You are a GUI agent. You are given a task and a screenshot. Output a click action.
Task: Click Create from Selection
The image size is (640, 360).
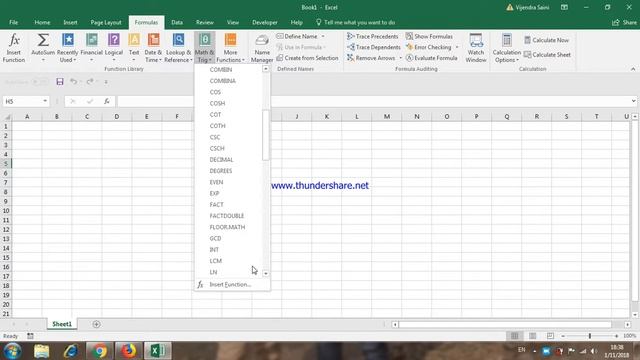click(307, 58)
